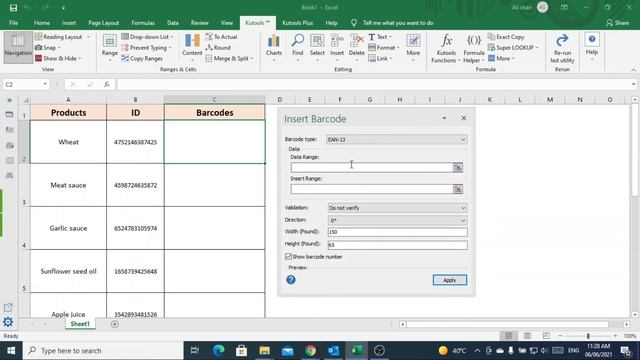Screen dimensions: 640x360
Task: Select Prevent Typing tool
Action: pyautogui.click(x=146, y=48)
